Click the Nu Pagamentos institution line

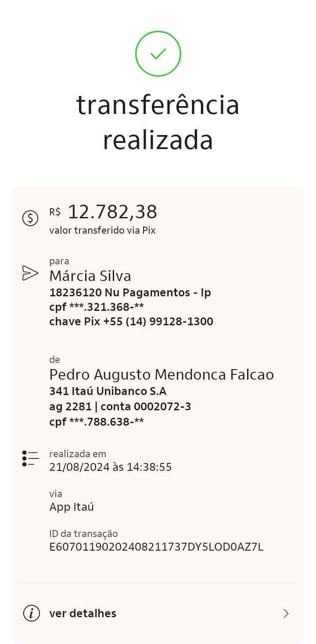click(x=130, y=292)
